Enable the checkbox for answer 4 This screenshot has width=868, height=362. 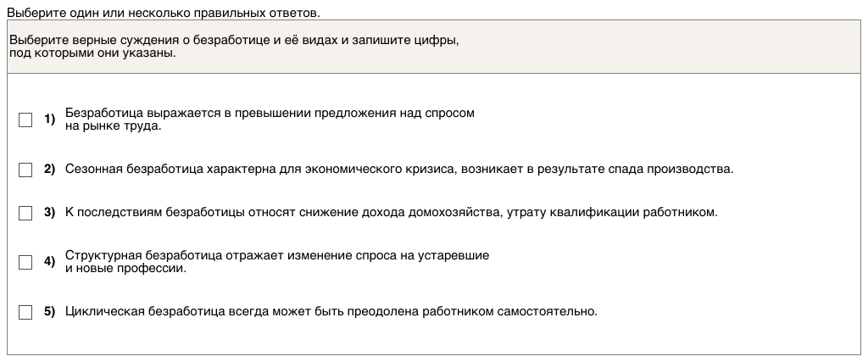pos(25,262)
